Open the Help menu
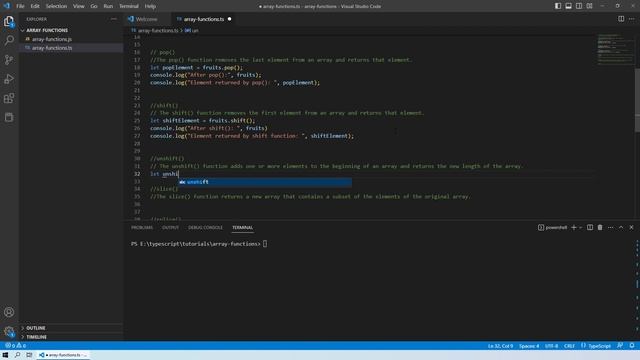Image resolution: width=640 pixels, height=360 pixels. click(150, 6)
